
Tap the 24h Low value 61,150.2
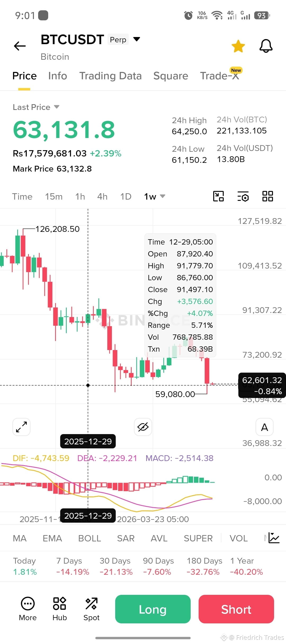(189, 160)
